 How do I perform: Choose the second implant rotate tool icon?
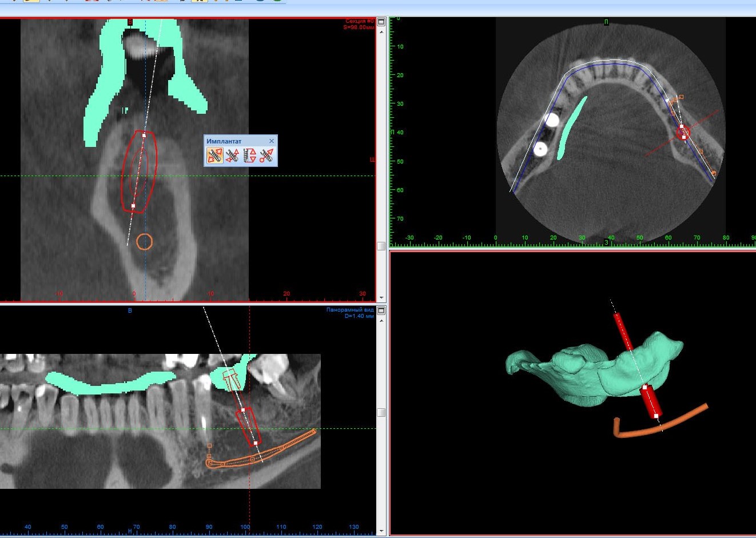pos(232,155)
